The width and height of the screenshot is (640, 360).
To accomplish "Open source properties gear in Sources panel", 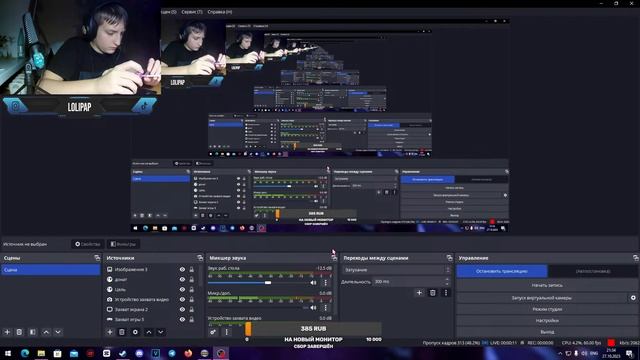I will pos(135,332).
